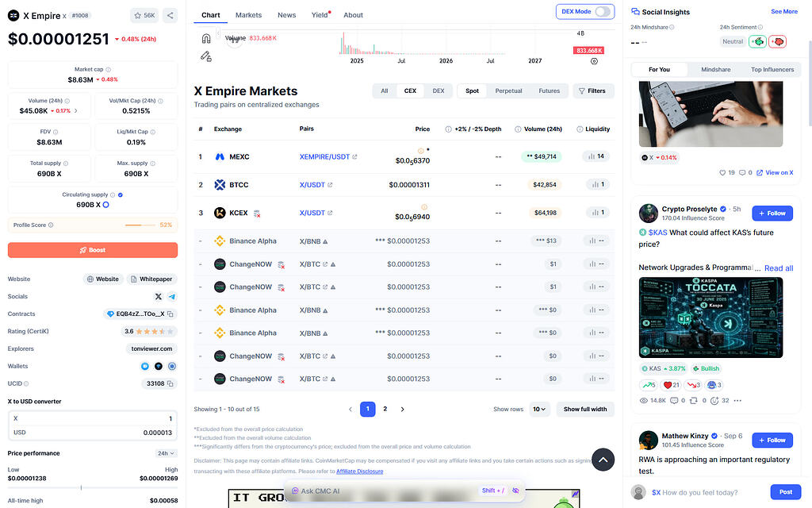Follow Mathew Kinzy

tap(772, 440)
